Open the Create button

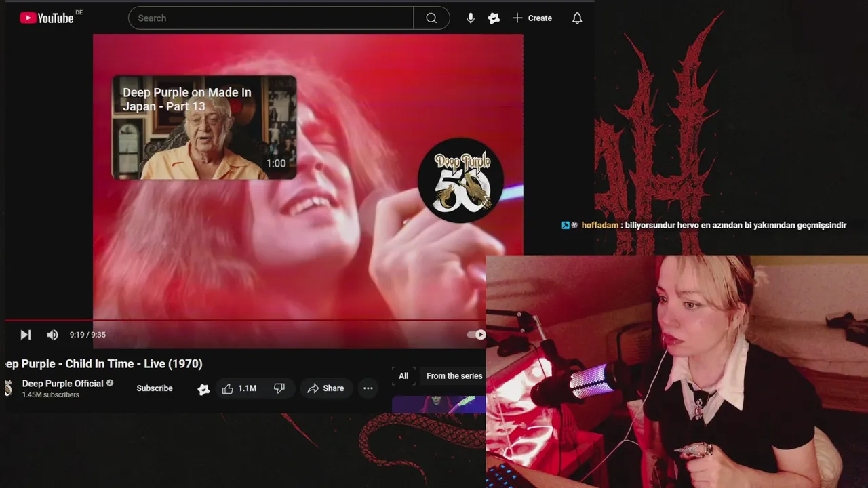point(532,18)
